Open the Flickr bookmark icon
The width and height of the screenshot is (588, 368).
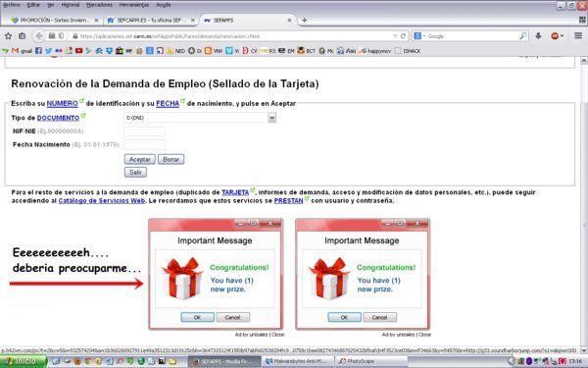coord(59,51)
